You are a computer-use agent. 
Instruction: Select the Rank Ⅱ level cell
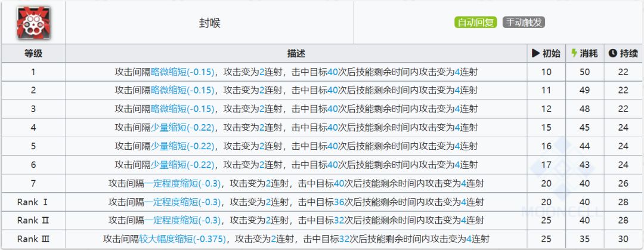(33, 221)
